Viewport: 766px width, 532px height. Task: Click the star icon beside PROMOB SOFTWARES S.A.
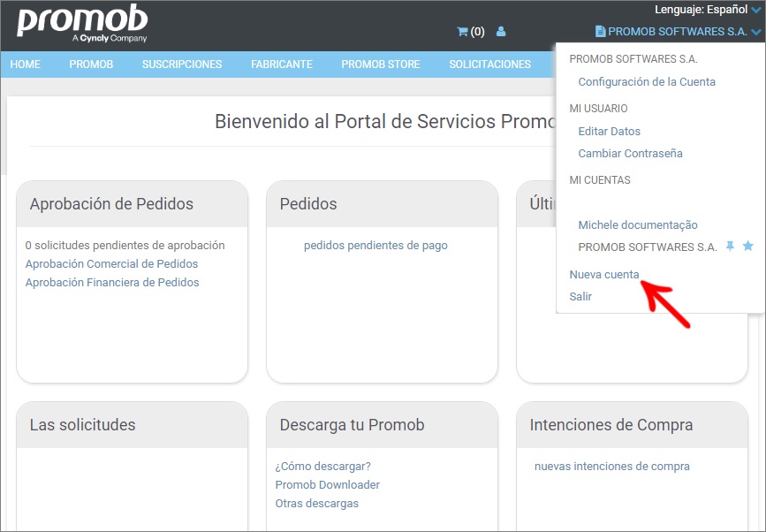pos(748,246)
